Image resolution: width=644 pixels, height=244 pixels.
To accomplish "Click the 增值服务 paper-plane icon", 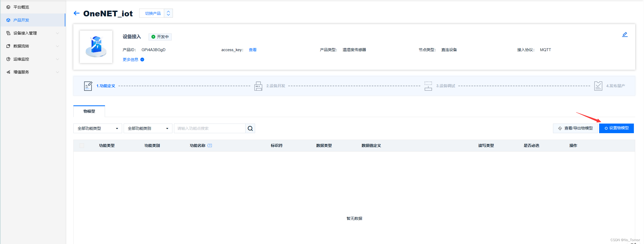I will tap(8, 72).
